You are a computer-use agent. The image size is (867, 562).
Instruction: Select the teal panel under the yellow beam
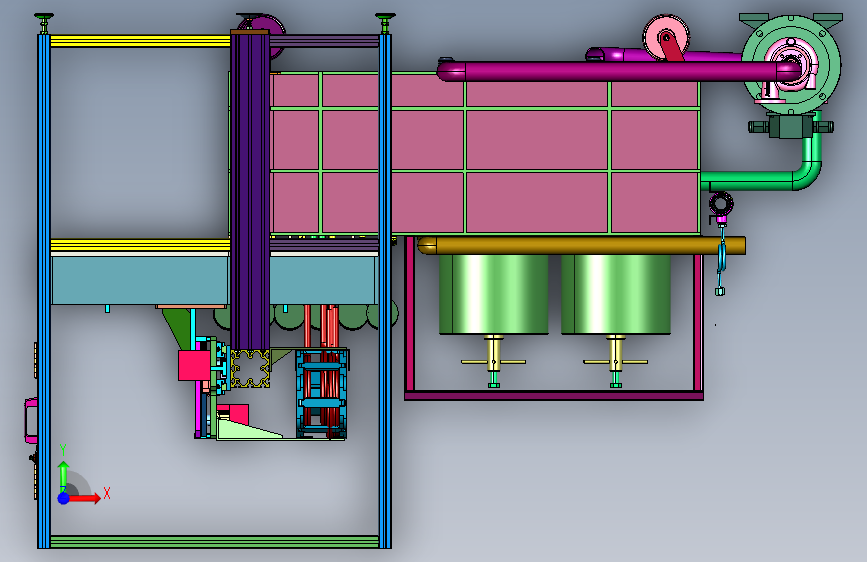(140, 280)
